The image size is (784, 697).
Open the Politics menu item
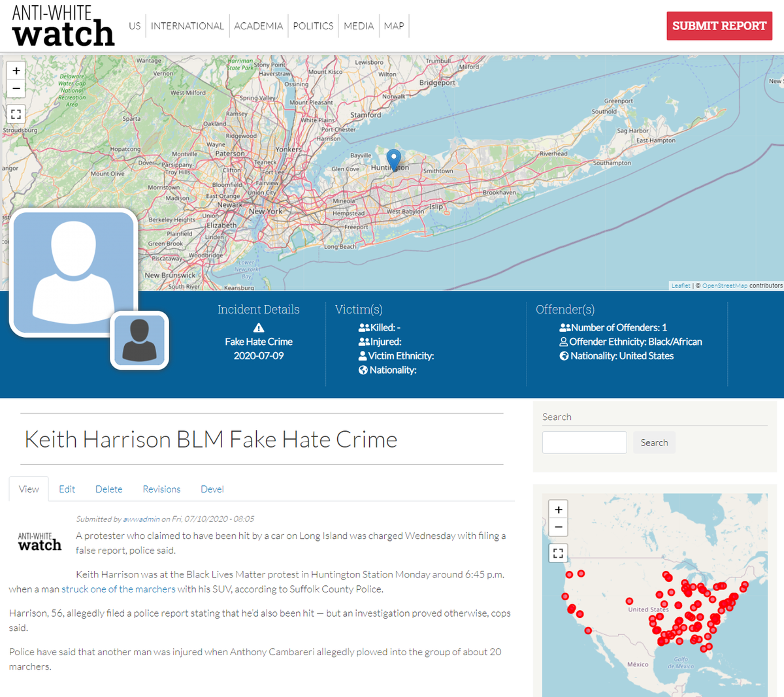pyautogui.click(x=313, y=26)
